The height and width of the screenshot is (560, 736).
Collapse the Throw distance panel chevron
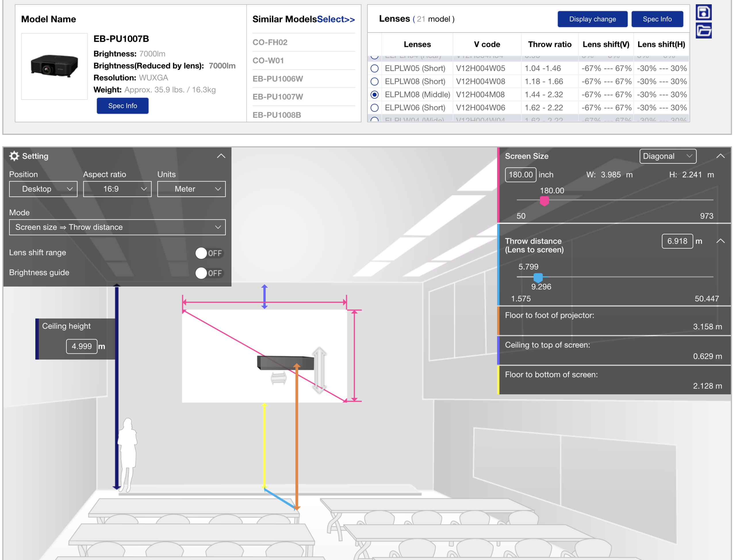(720, 241)
